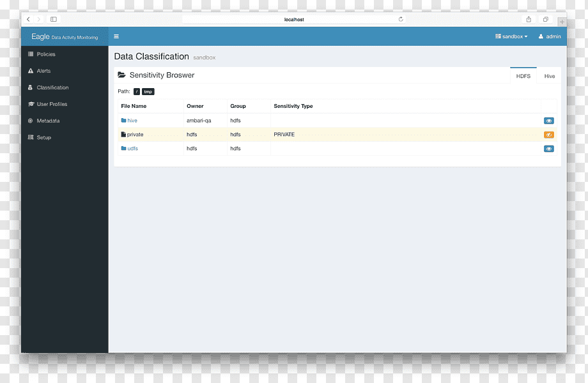Toggle the orange eye button for private
This screenshot has height=383, width=588.
pyautogui.click(x=548, y=135)
